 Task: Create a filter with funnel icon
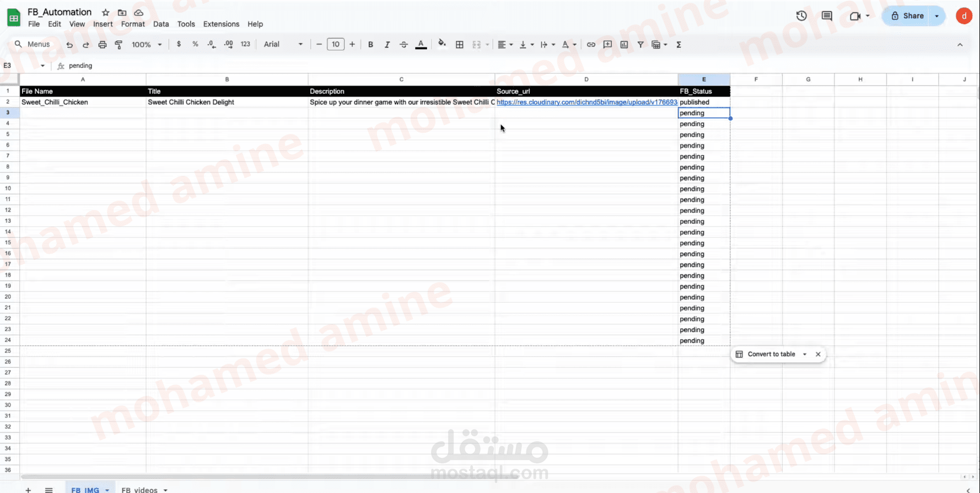pos(640,45)
